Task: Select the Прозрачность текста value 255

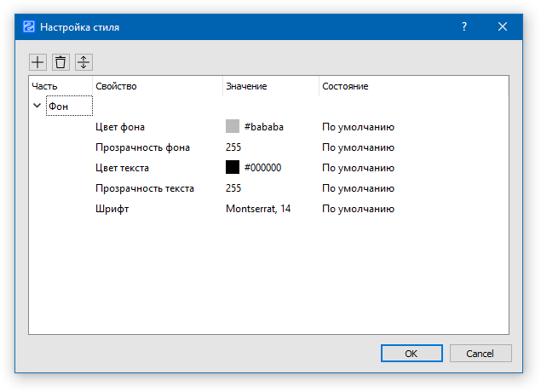Action: 233,188
